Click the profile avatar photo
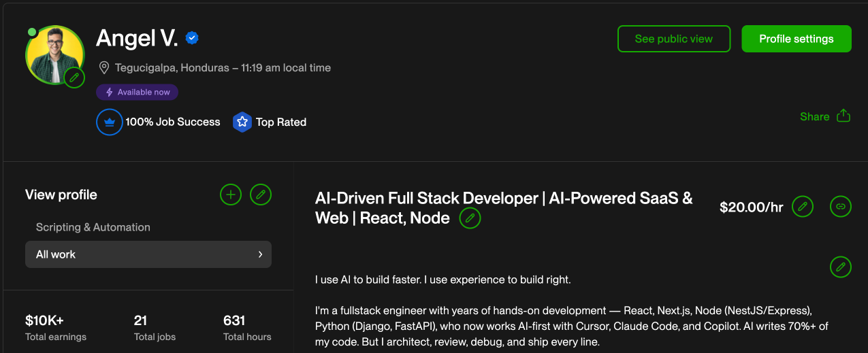Image resolution: width=868 pixels, height=353 pixels. pos(54,54)
